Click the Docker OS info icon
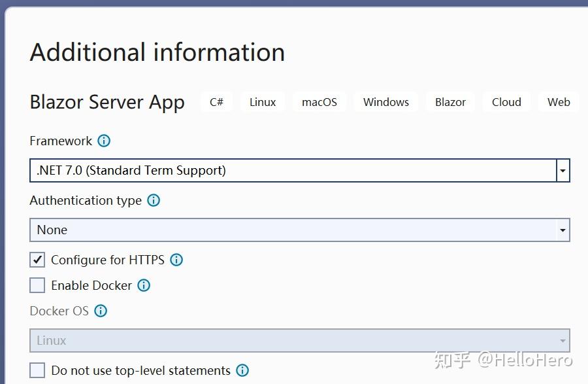This screenshot has height=384, width=588. pyautogui.click(x=101, y=311)
